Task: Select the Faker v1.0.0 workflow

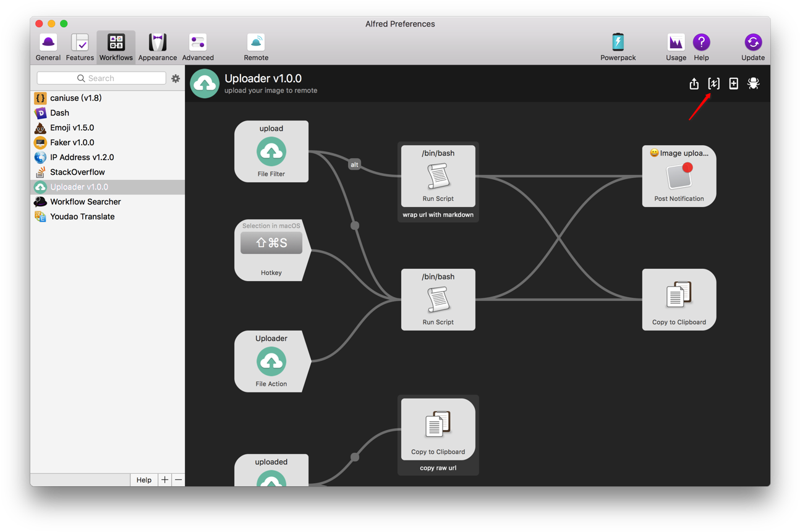Action: click(x=108, y=142)
